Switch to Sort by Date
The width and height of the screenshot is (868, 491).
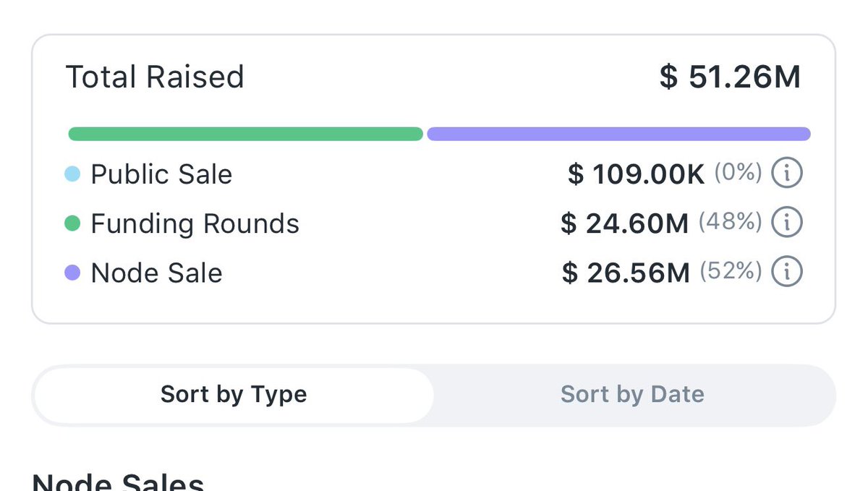632,395
